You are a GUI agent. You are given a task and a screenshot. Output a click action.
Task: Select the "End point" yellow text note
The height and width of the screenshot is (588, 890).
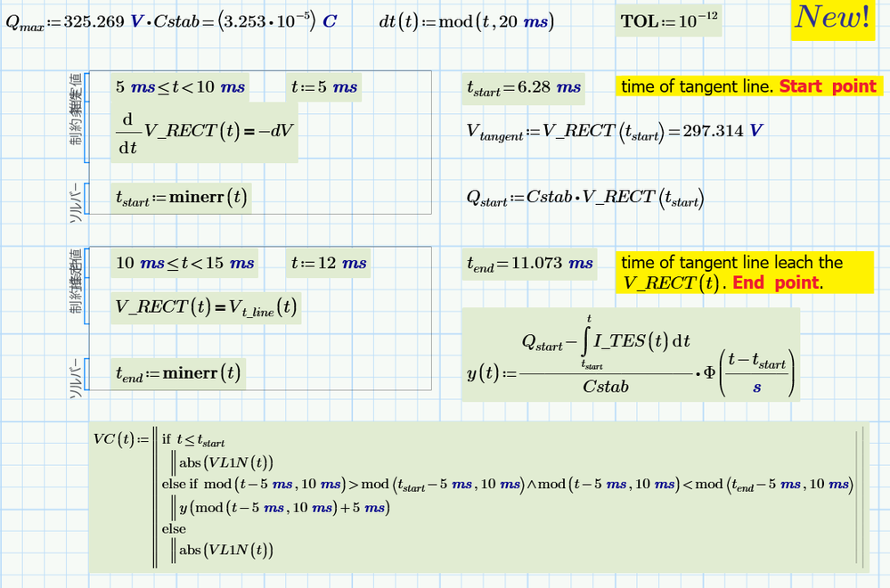pyautogui.click(x=732, y=273)
